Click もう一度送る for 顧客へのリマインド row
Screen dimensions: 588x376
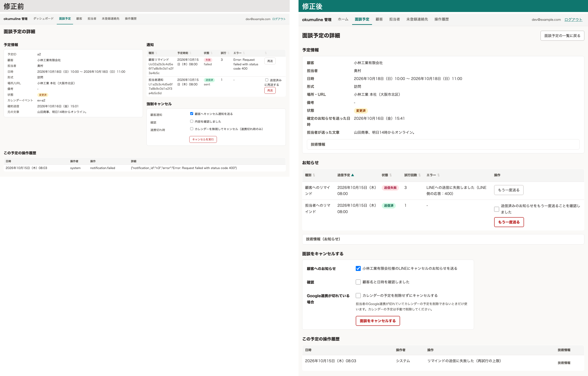[x=509, y=190]
